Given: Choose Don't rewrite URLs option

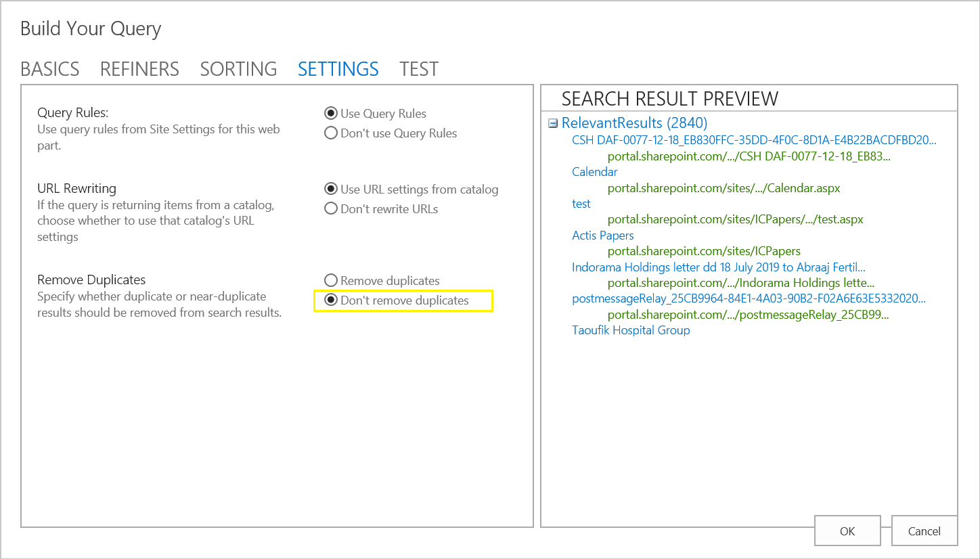Looking at the screenshot, I should coord(331,209).
